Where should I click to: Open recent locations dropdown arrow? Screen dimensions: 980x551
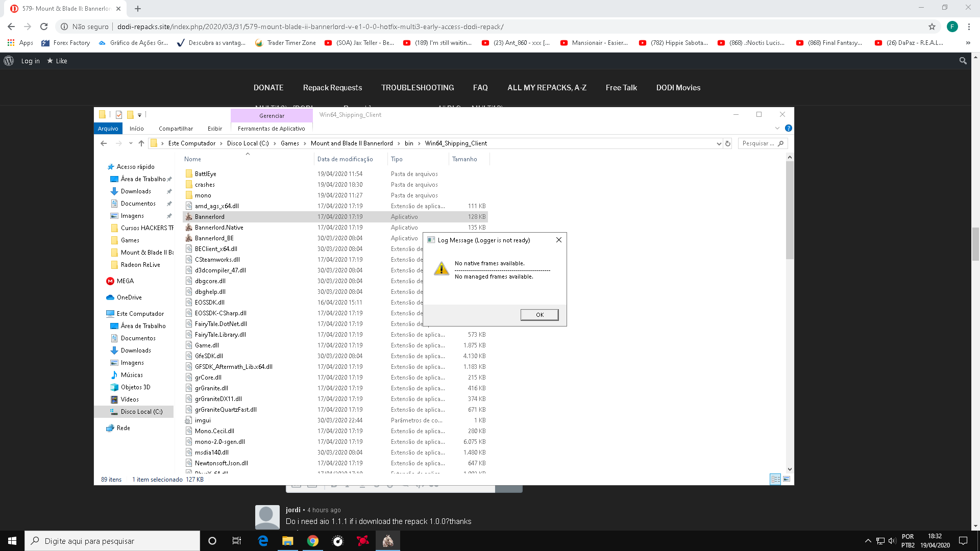[131, 143]
